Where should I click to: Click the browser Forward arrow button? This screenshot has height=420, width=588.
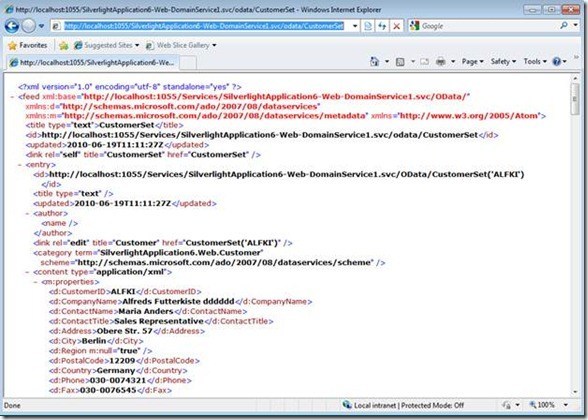(28, 26)
